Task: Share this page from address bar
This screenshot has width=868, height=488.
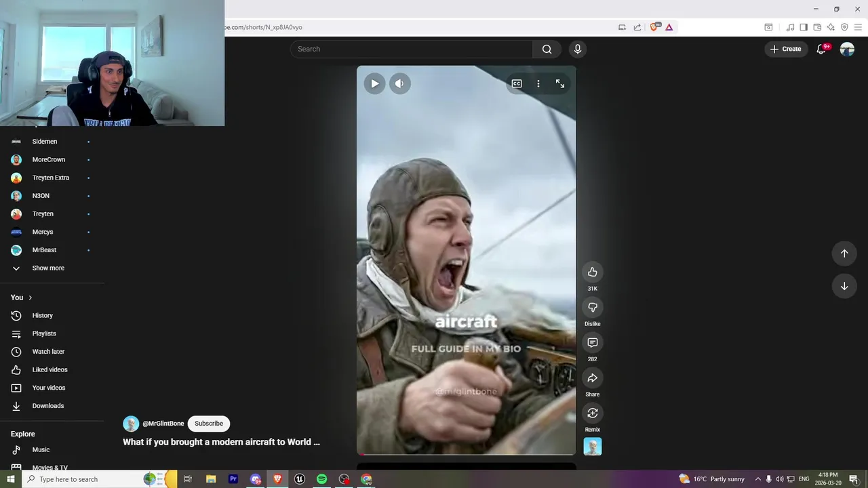Action: pyautogui.click(x=637, y=27)
